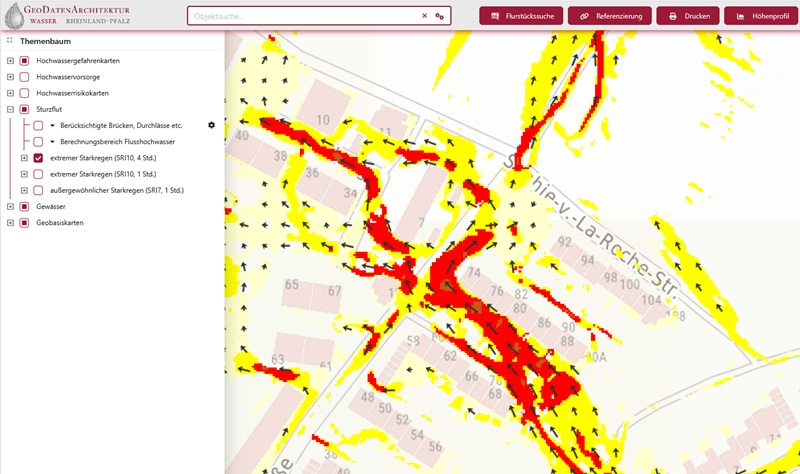Viewport: 800px width, 474px height.
Task: Enable außergewöhnlicher Starkregen (SRI7, 1 Std.) layer
Action: [x=38, y=190]
